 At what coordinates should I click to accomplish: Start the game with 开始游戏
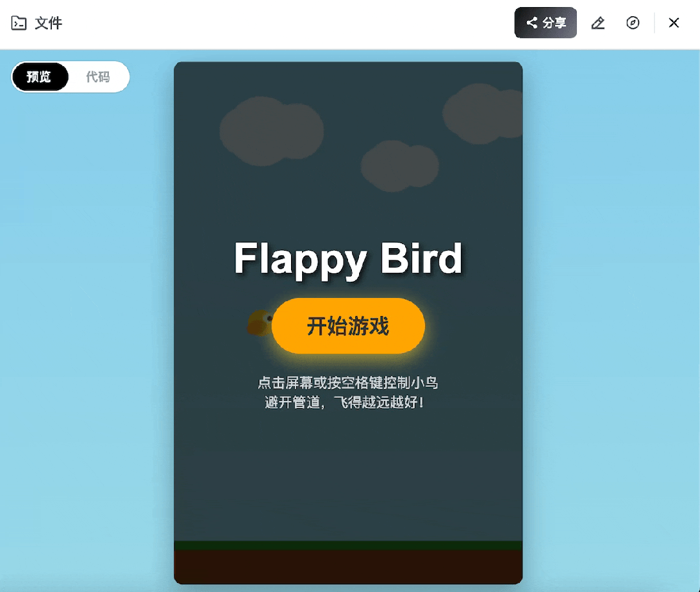(348, 326)
